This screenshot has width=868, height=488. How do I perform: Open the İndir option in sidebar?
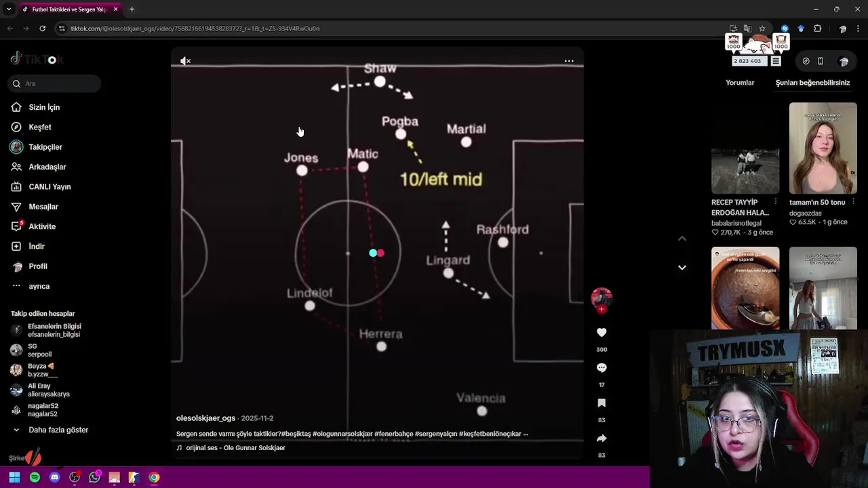(37, 246)
